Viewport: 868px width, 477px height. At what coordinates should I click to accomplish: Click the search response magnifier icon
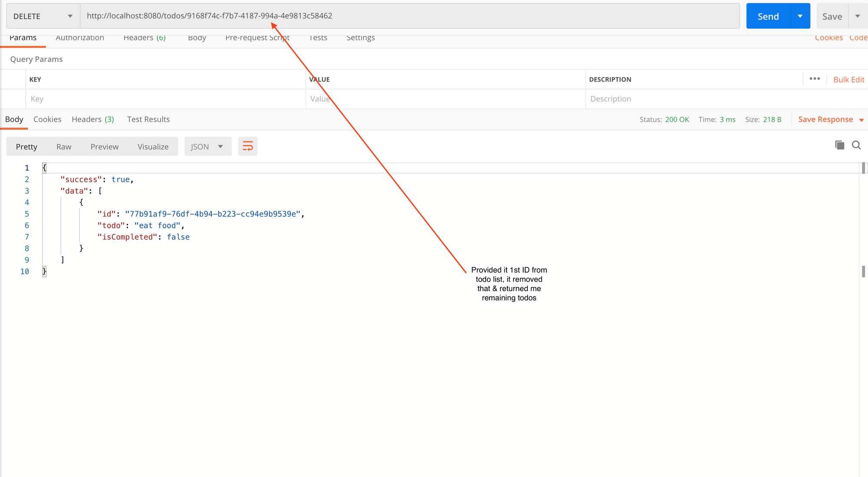[856, 145]
